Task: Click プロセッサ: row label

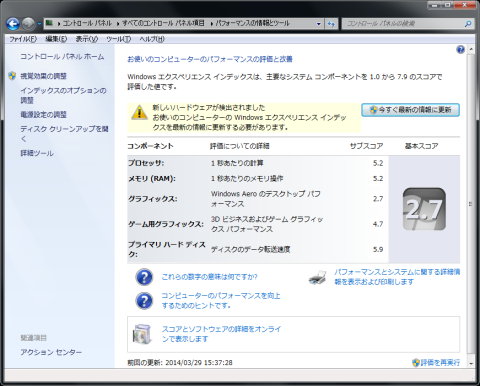Action: 146,163
